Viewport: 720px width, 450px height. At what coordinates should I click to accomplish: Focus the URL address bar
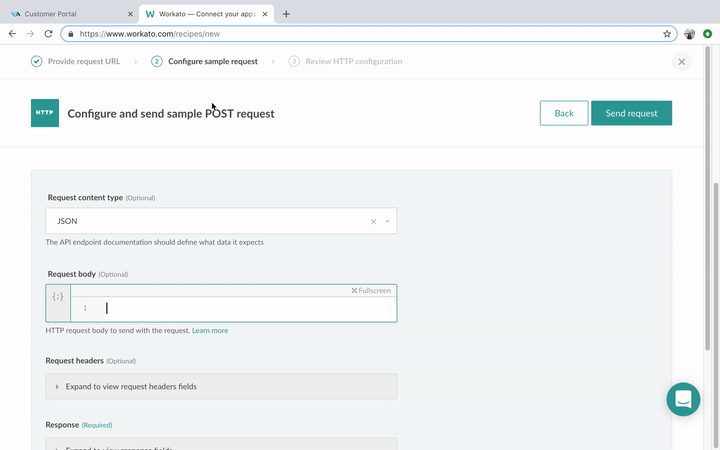(370, 34)
